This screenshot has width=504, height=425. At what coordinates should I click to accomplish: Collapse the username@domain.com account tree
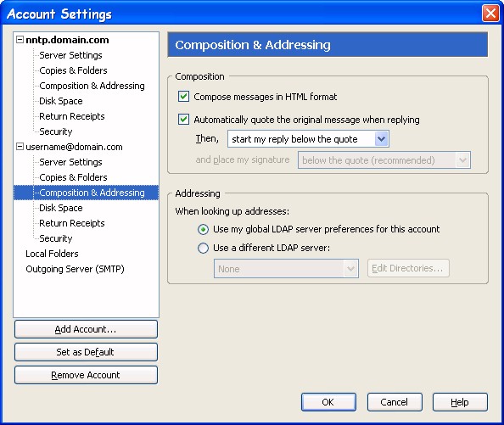pos(20,147)
